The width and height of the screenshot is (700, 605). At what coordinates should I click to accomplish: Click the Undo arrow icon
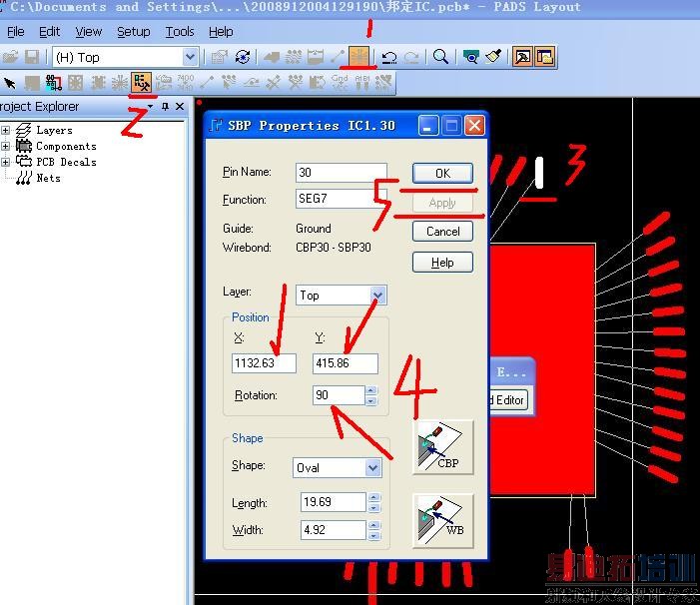tap(389, 57)
